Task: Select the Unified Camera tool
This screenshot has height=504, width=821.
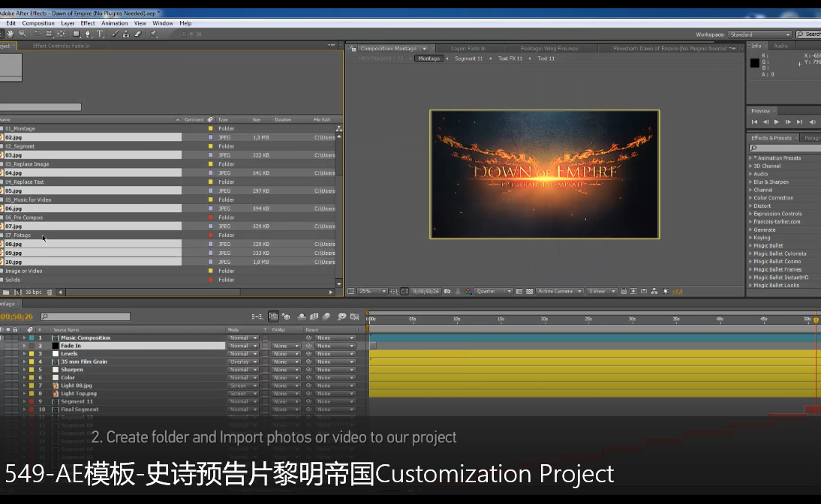Action: click(x=50, y=34)
